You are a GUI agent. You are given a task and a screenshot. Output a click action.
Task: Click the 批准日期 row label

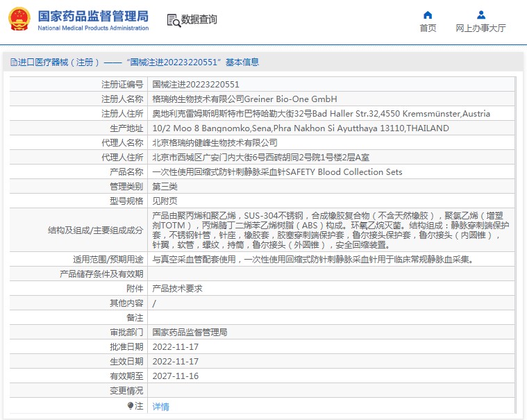[126, 346]
